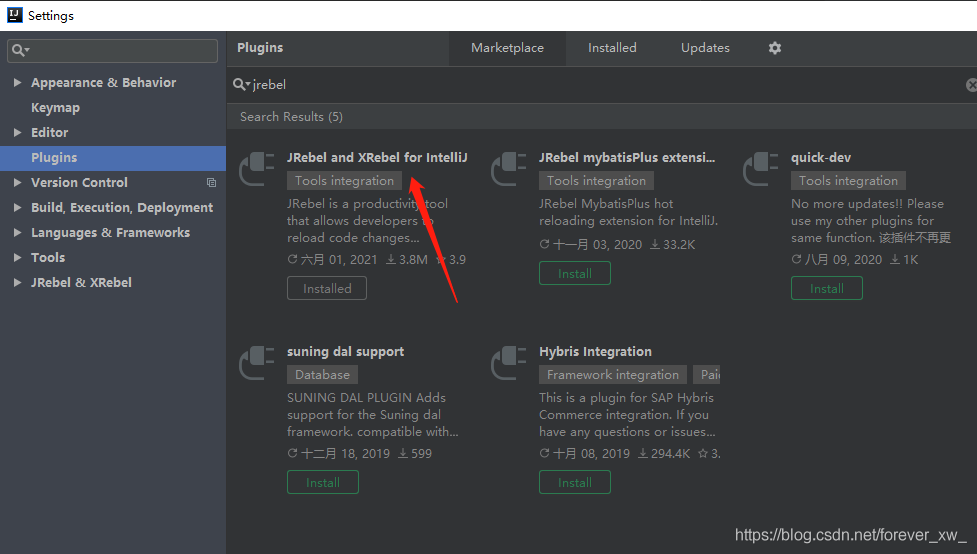Click the quick-dev plugin icon

coord(761,169)
